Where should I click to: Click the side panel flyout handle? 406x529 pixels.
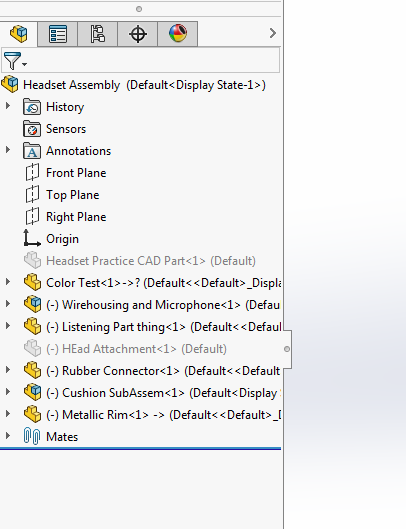[287, 349]
